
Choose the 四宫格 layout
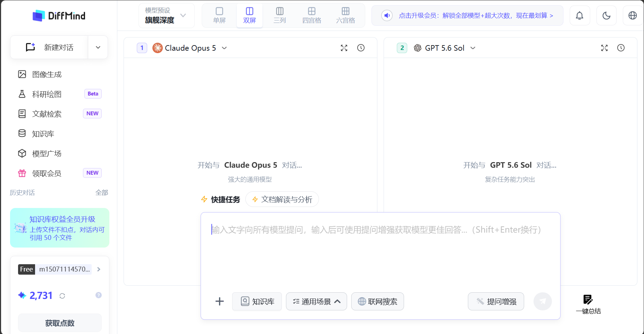click(312, 16)
